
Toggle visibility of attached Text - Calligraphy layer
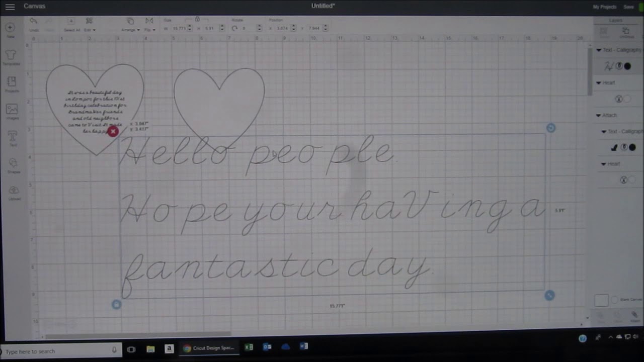pos(624,147)
